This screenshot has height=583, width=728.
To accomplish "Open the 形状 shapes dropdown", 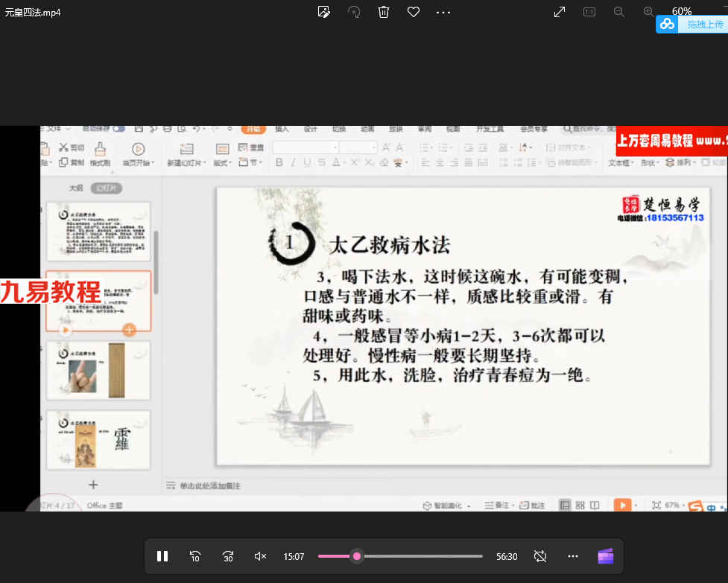I will point(648,163).
